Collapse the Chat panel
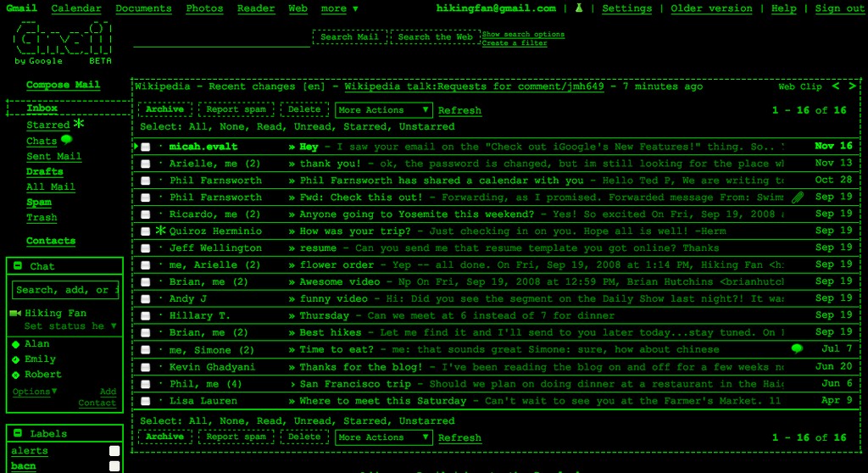 click(18, 266)
